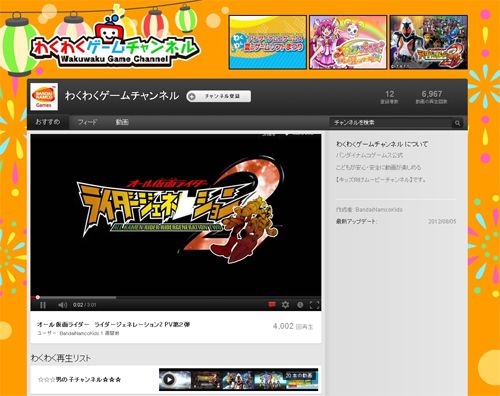This screenshot has height=396, width=500.
Task: Open the ライダージェネレーション2 PV video title link
Action: pyautogui.click(x=113, y=324)
